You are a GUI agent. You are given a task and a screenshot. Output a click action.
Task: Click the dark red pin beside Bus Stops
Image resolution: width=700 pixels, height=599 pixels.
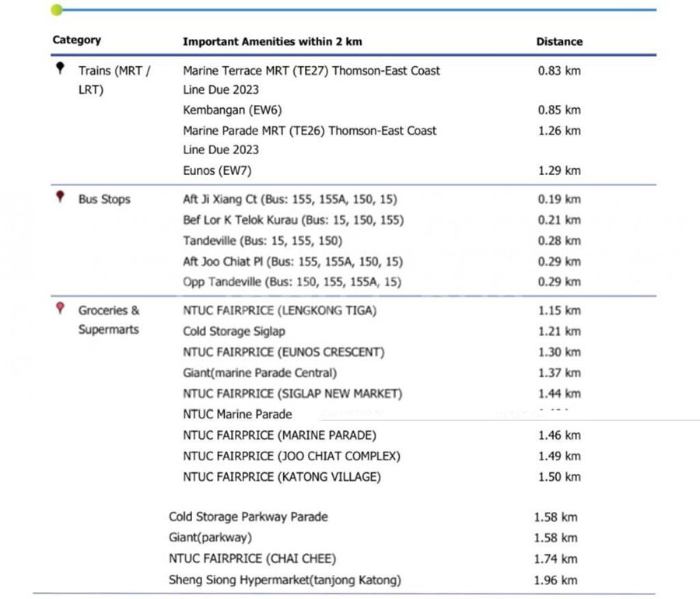[x=60, y=198]
